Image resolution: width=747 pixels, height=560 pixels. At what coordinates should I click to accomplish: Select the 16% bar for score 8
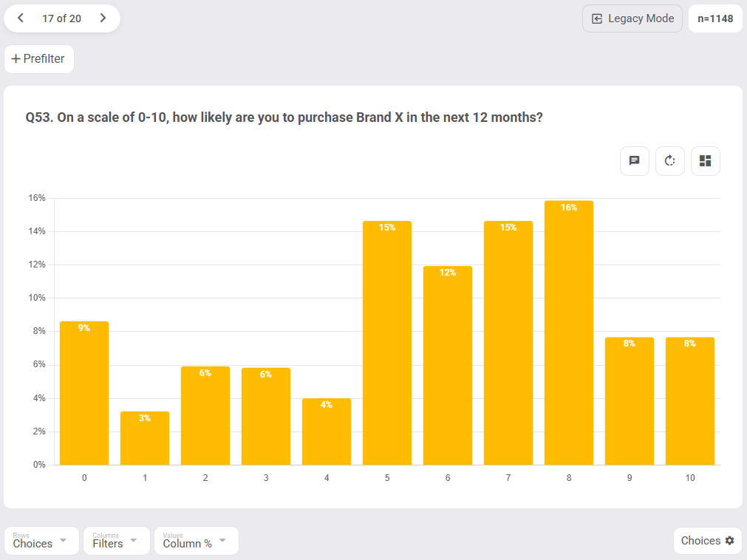tap(569, 333)
